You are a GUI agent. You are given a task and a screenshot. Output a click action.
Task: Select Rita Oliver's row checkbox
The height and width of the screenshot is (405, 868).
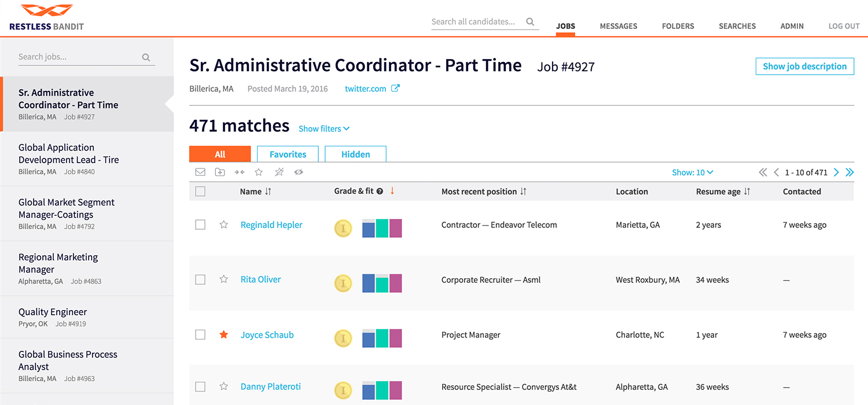[200, 279]
